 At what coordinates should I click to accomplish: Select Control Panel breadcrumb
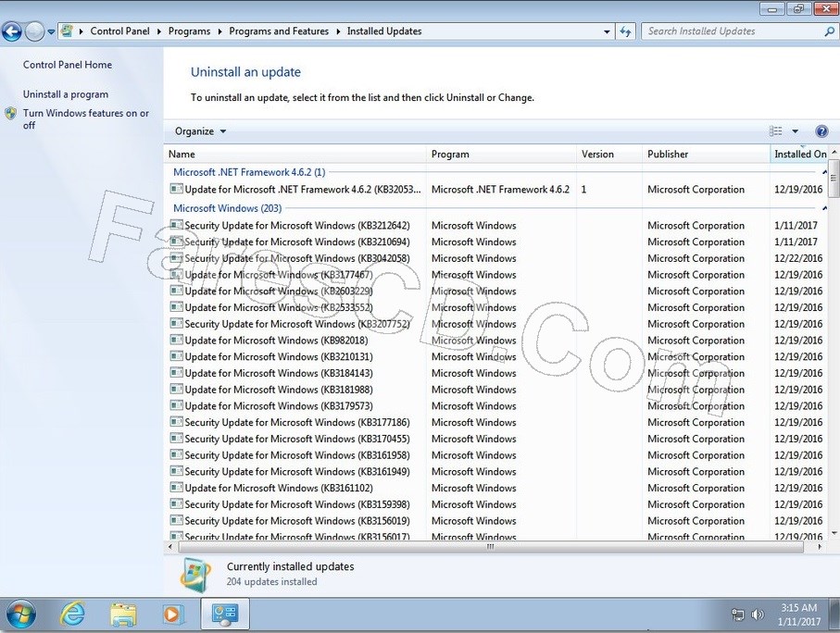(119, 31)
